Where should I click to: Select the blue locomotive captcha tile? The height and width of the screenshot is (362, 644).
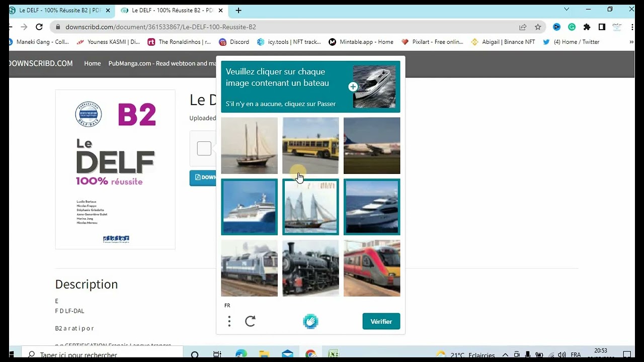click(x=250, y=268)
